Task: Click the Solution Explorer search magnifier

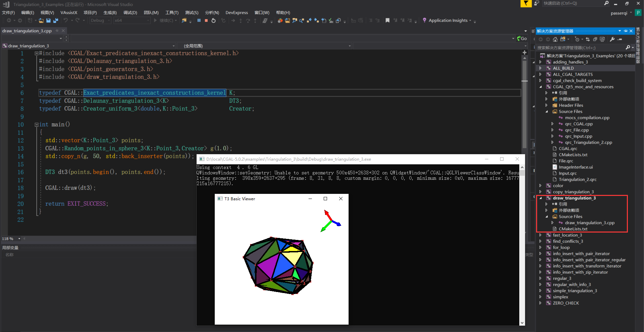Action: point(628,48)
